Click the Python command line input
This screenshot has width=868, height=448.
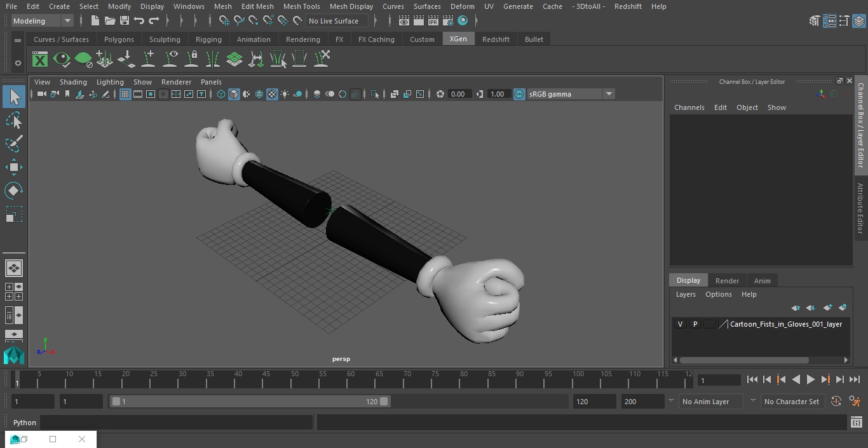point(177,423)
